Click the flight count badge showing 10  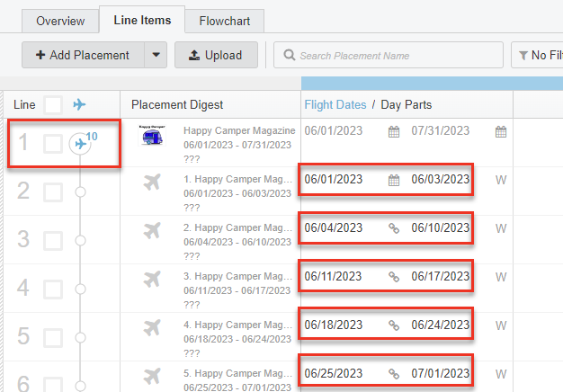(x=92, y=137)
